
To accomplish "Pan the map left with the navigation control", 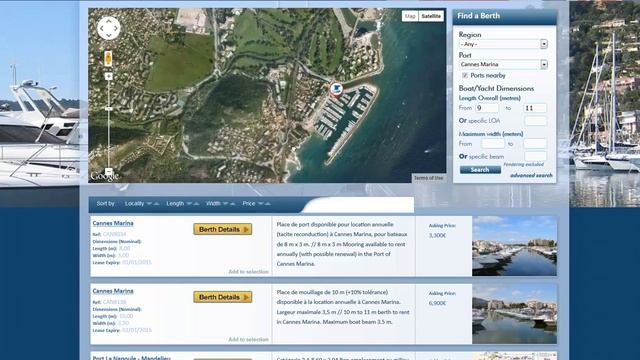I will (x=101, y=28).
